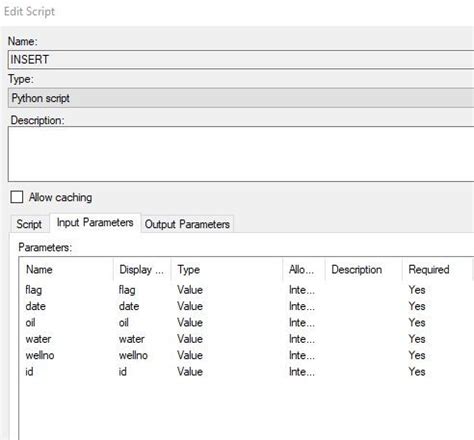Click the display name 'wellno' cell
474x440 pixels.
(133, 355)
